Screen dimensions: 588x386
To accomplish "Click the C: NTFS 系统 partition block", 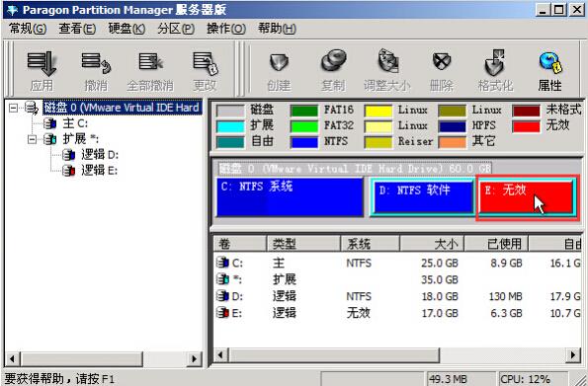I will pos(290,197).
